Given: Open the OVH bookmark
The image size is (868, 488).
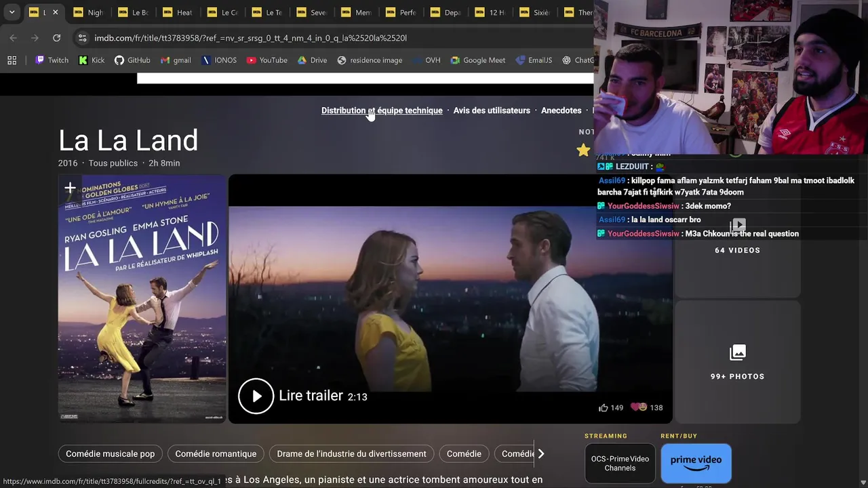Looking at the screenshot, I should pos(427,60).
